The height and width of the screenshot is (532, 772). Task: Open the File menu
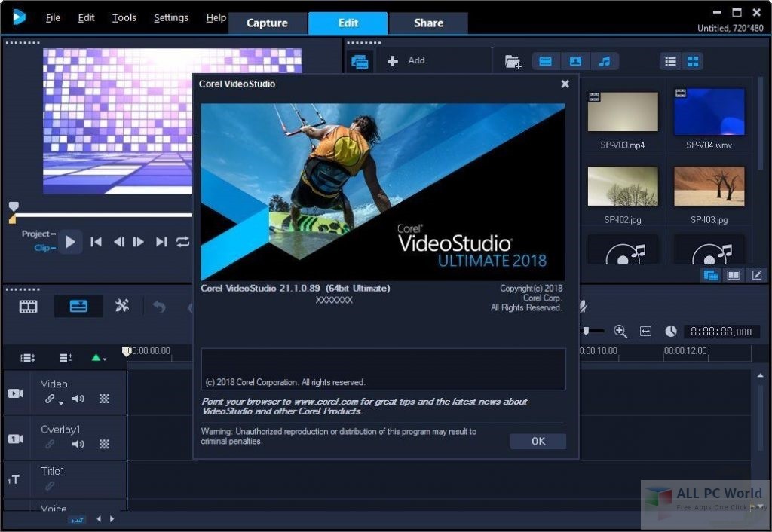(x=53, y=18)
